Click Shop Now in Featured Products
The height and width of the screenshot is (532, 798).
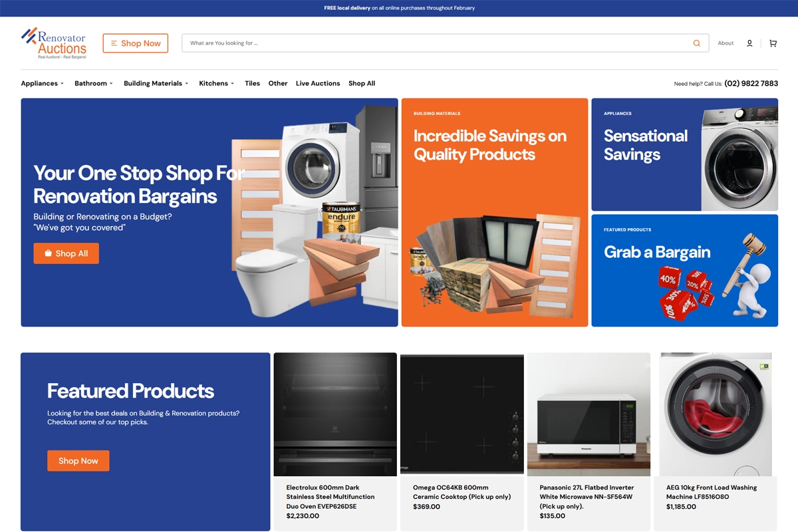78,461
